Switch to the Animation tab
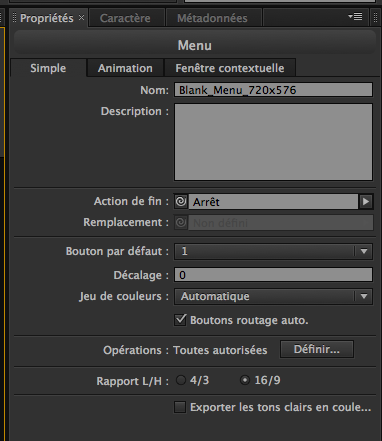This screenshot has height=441, width=382. pyautogui.click(x=125, y=68)
